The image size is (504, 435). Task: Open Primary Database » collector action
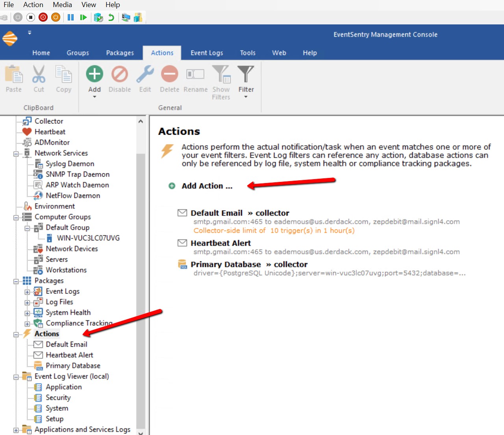coord(249,264)
